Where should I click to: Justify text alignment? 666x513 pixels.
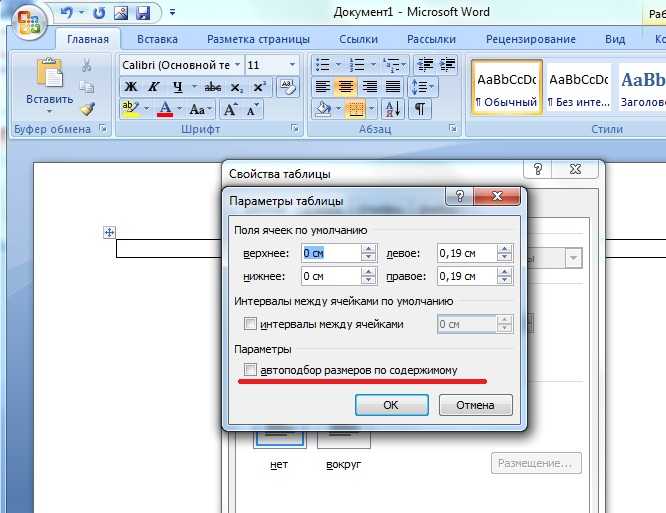pos(392,87)
